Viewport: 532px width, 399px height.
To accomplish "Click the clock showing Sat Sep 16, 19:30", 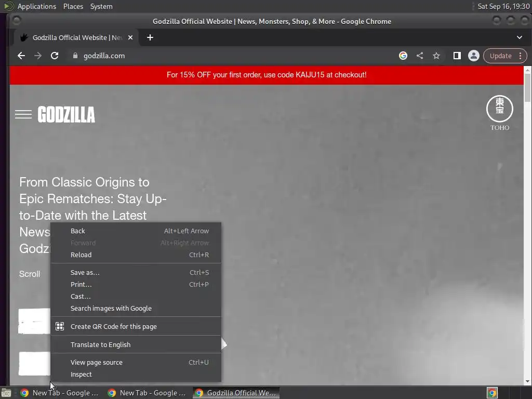I will tap(503, 6).
